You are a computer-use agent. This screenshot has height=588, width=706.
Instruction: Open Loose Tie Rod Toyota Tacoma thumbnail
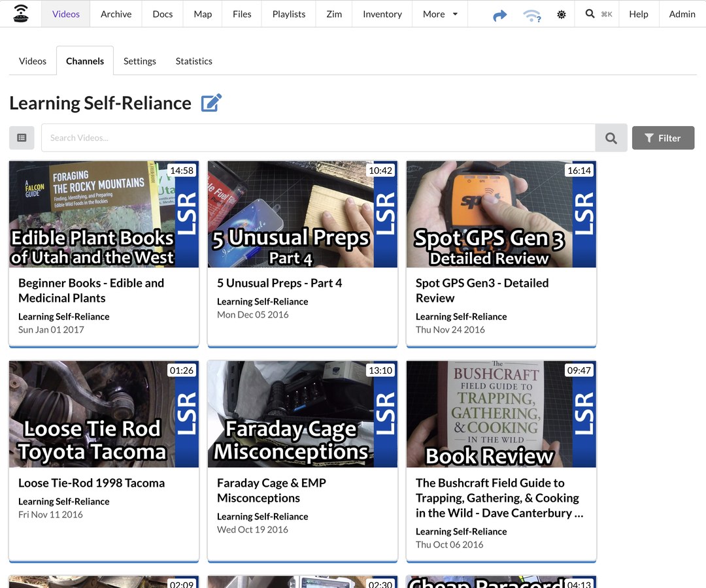pyautogui.click(x=103, y=414)
